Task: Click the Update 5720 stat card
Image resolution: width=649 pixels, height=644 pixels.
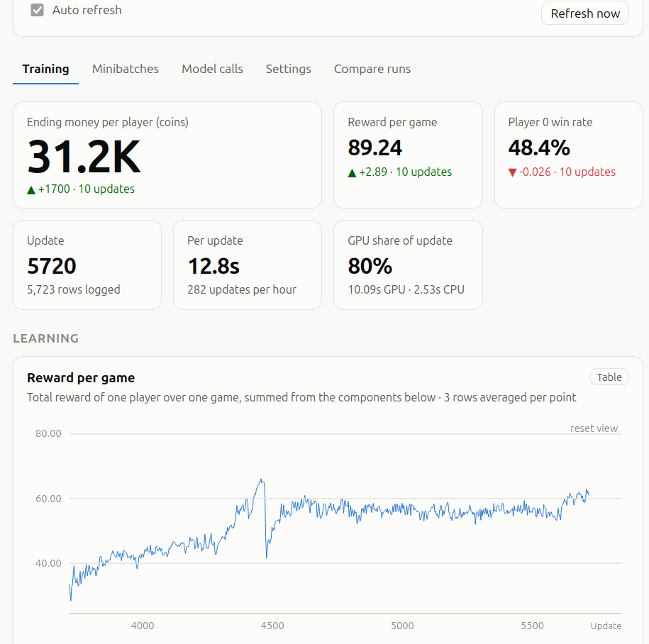Action: [x=87, y=265]
